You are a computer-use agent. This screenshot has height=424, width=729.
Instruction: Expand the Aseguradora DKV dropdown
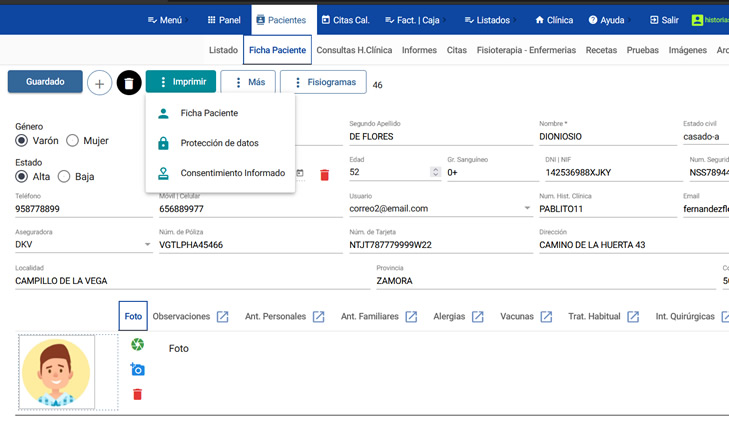tap(147, 245)
